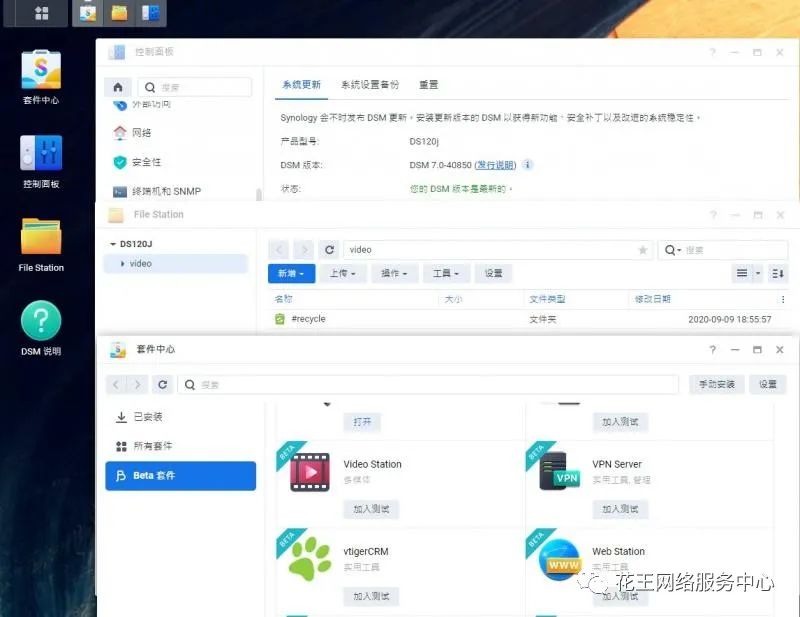Image resolution: width=800 pixels, height=617 pixels.
Task: Go back in File Station
Action: pyautogui.click(x=279, y=250)
